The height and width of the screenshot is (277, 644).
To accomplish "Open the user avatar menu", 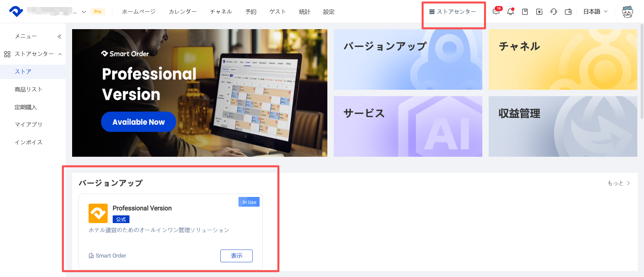I will point(627,12).
